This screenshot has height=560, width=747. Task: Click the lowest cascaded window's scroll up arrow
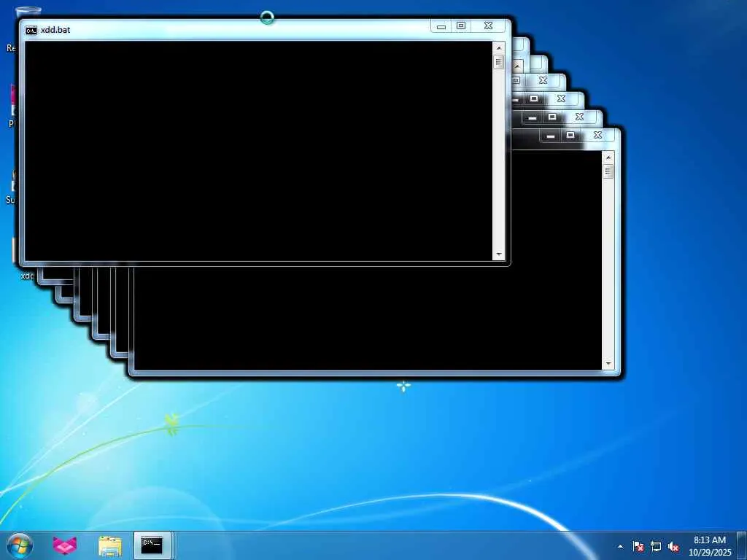click(608, 157)
